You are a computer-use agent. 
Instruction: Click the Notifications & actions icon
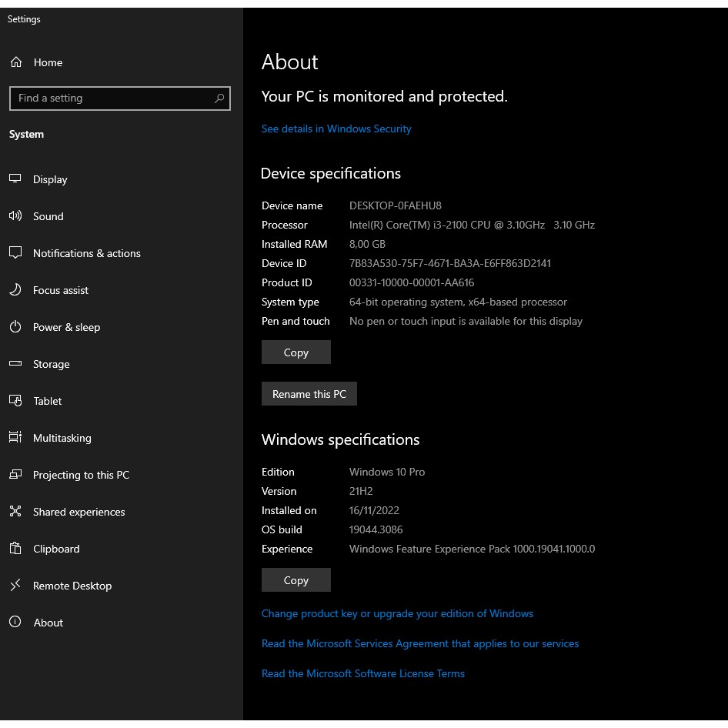[x=15, y=252]
